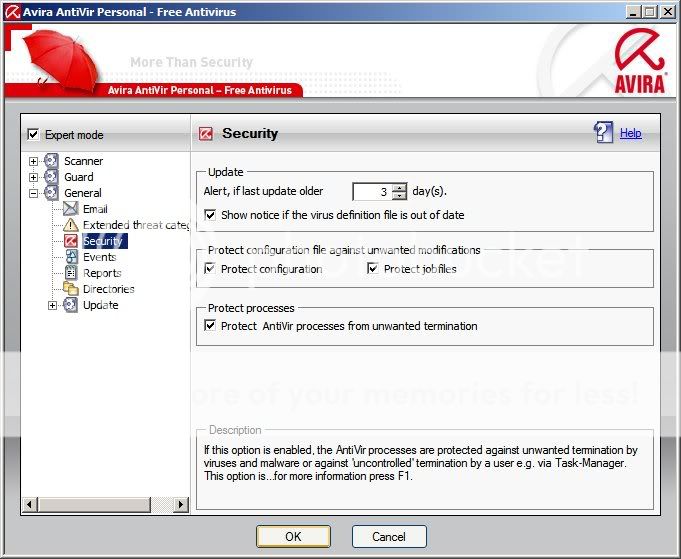The height and width of the screenshot is (559, 681).
Task: Expand the Guard tree node
Action: pyautogui.click(x=33, y=177)
